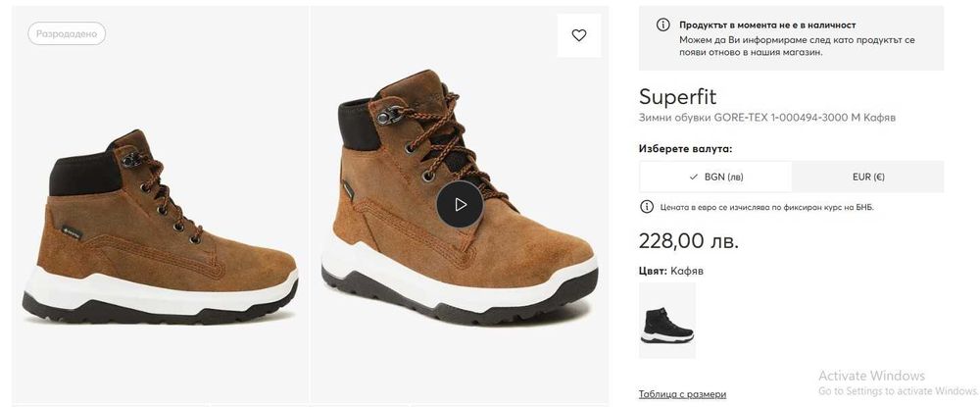Screen dimensions: 980x407
Task: Add boot to wishlist with heart icon
Action: pos(579,35)
